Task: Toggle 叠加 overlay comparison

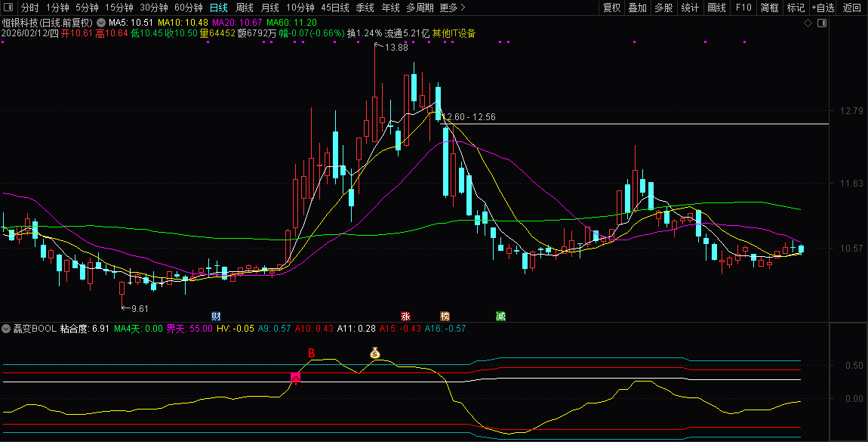Action: click(x=638, y=8)
